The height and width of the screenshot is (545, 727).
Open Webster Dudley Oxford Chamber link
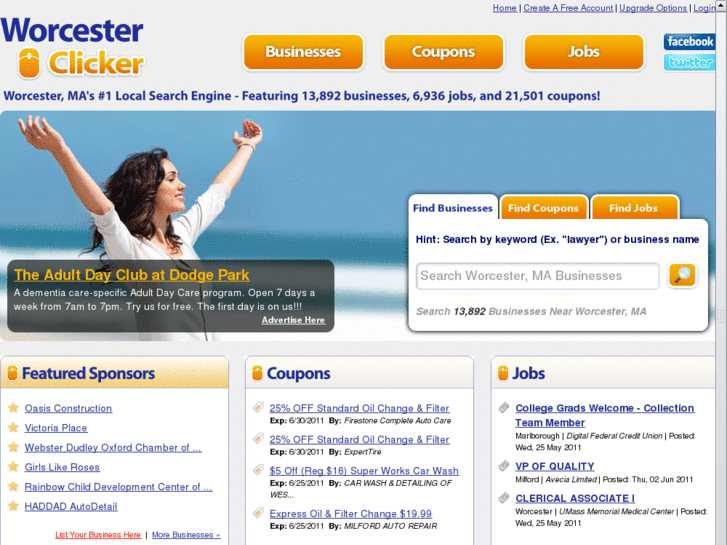[x=113, y=448]
